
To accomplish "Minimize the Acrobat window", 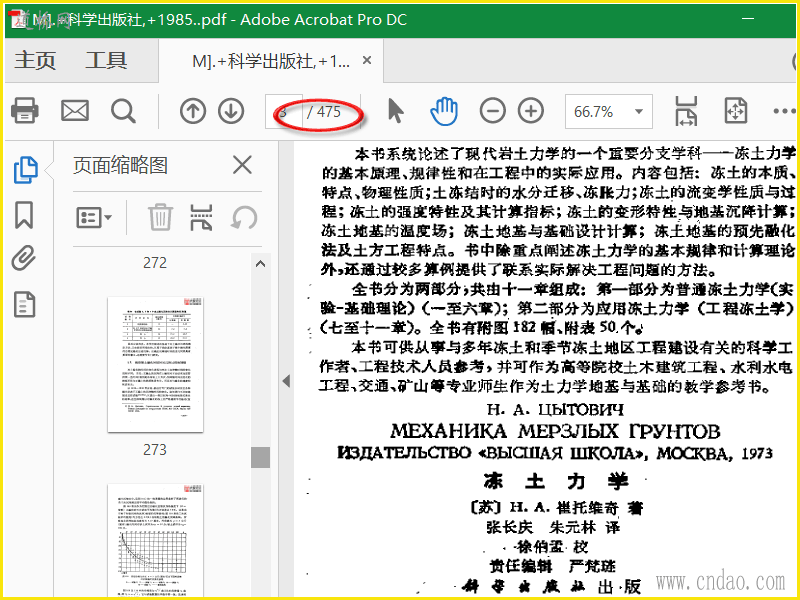I will (748, 19).
